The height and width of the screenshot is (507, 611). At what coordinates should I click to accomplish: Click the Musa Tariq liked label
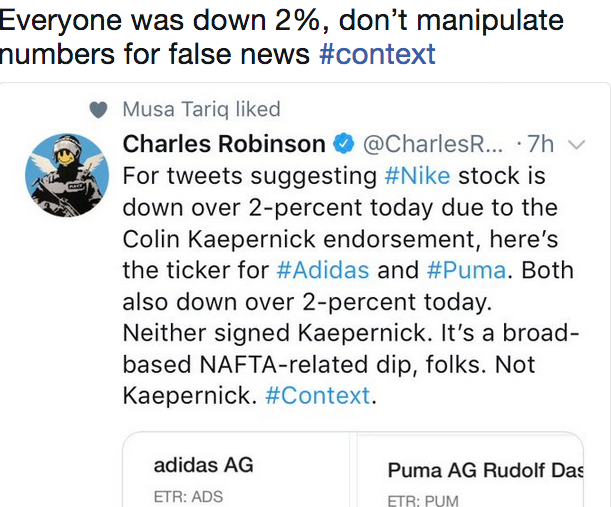[x=201, y=109]
